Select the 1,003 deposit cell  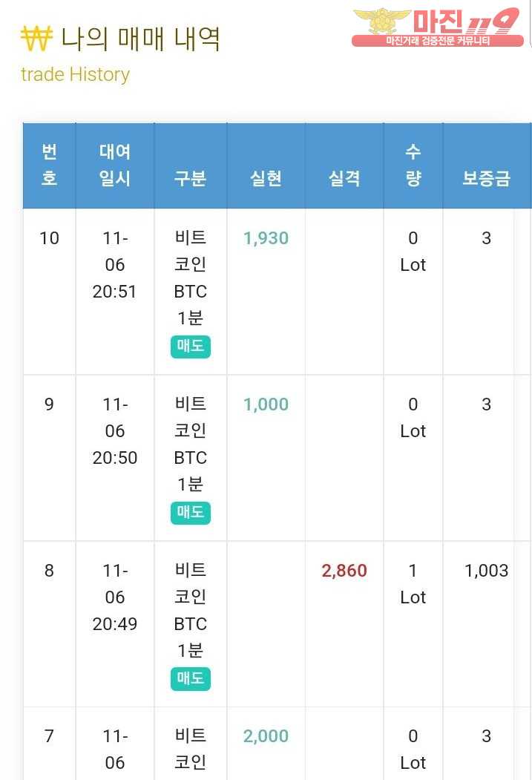pyautogui.click(x=486, y=571)
